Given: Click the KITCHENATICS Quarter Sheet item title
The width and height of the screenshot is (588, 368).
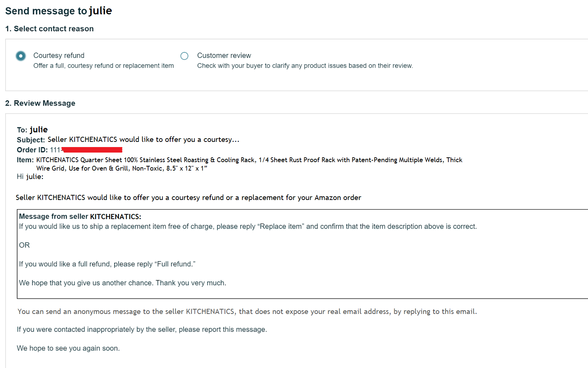Looking at the screenshot, I should click(249, 164).
